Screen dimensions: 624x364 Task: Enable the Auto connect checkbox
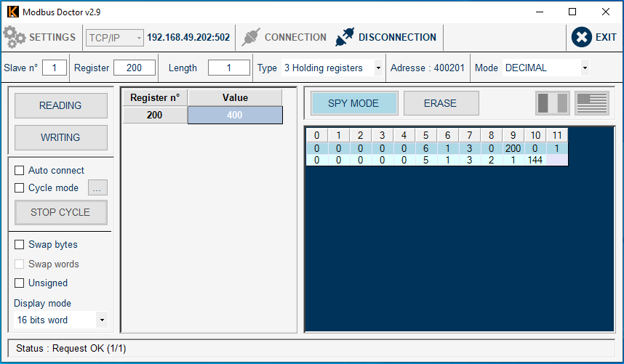pos(20,171)
